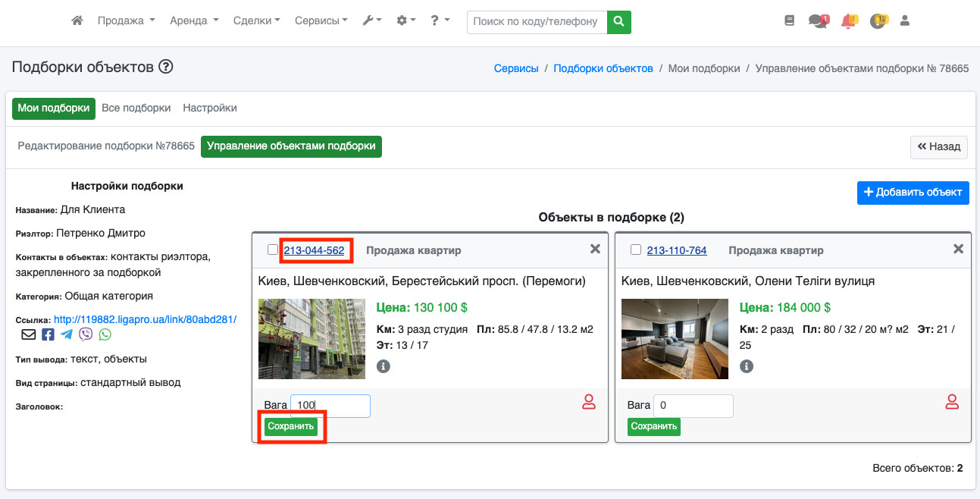Go to the home page icon

click(77, 21)
